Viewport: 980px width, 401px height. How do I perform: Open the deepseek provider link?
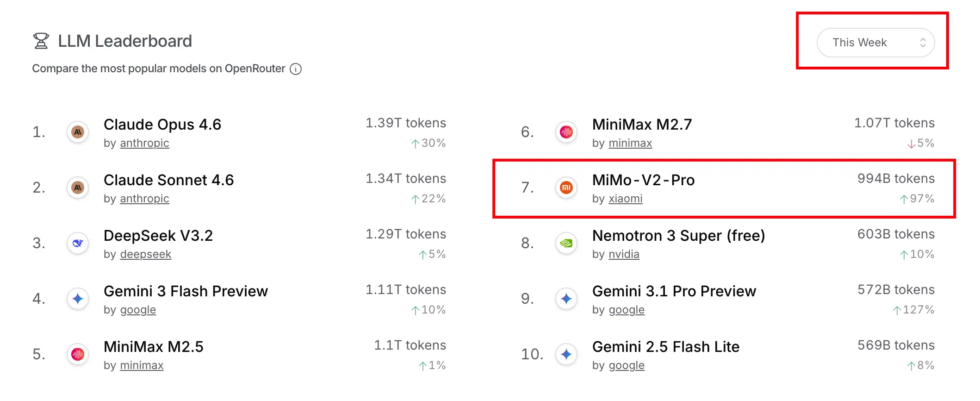pyautogui.click(x=145, y=254)
